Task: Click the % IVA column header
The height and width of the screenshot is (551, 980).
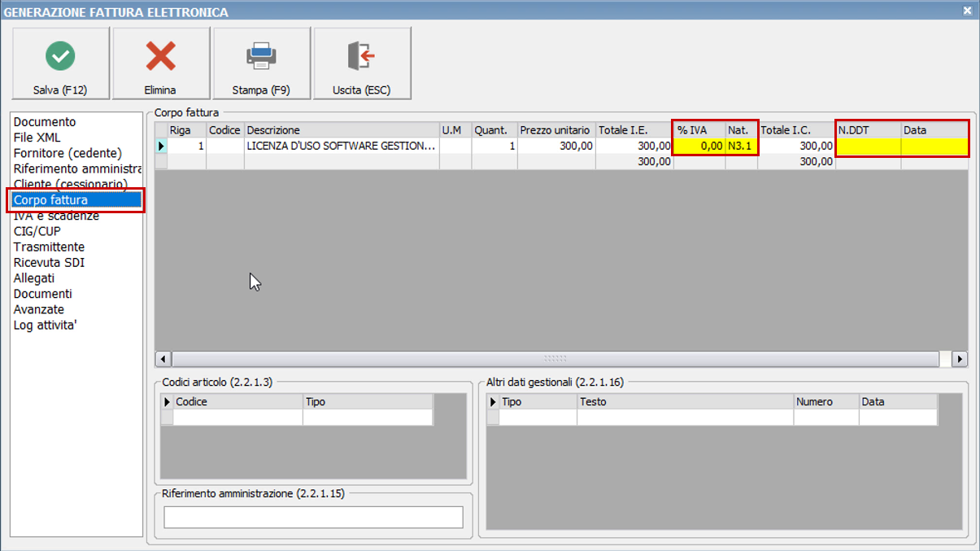Action: (x=699, y=130)
